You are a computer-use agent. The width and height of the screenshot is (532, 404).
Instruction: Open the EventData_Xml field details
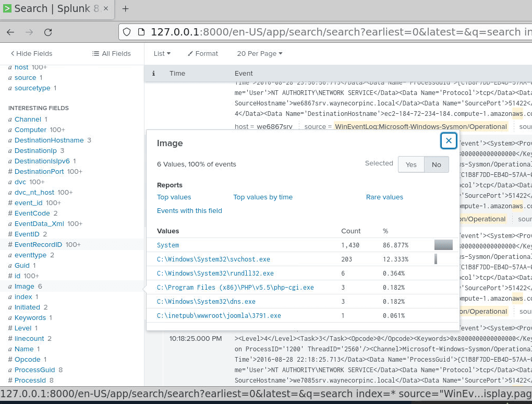click(39, 224)
